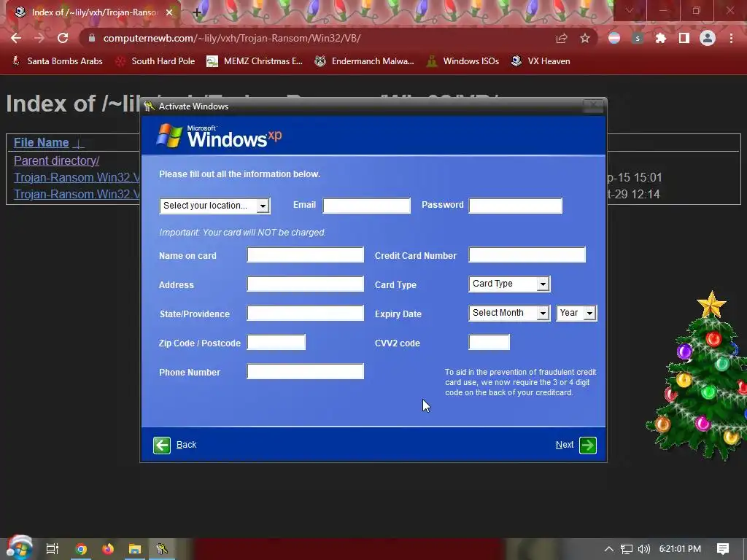Click the Activate Windows title bar keys icon
The width and height of the screenshot is (747, 560).
(x=149, y=106)
